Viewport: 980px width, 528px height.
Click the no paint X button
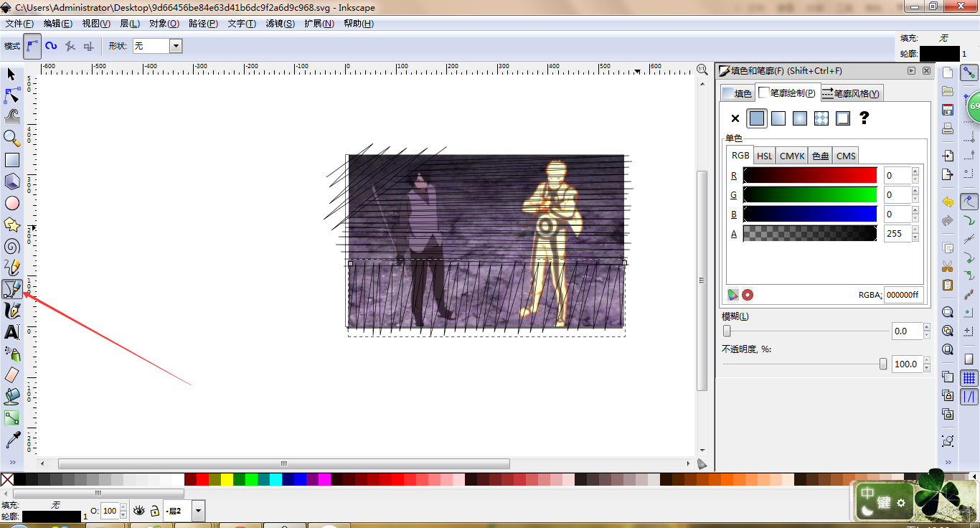[735, 118]
